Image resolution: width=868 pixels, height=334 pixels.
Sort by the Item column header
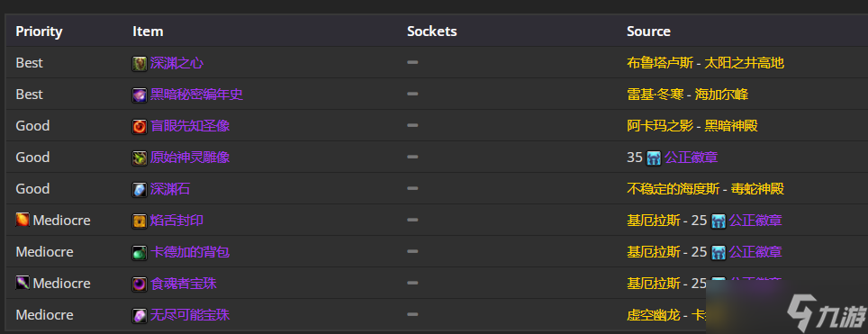148,32
